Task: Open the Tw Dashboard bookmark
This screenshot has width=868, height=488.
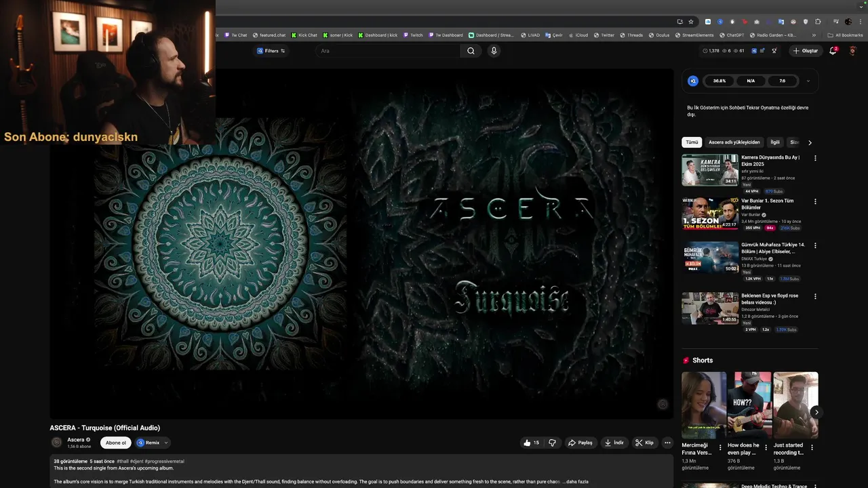Action: [446, 35]
